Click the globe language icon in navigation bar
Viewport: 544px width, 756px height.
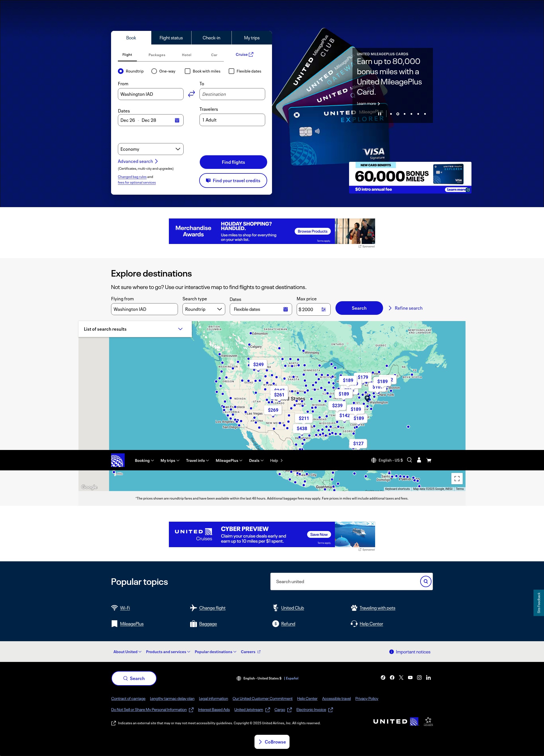374,460
